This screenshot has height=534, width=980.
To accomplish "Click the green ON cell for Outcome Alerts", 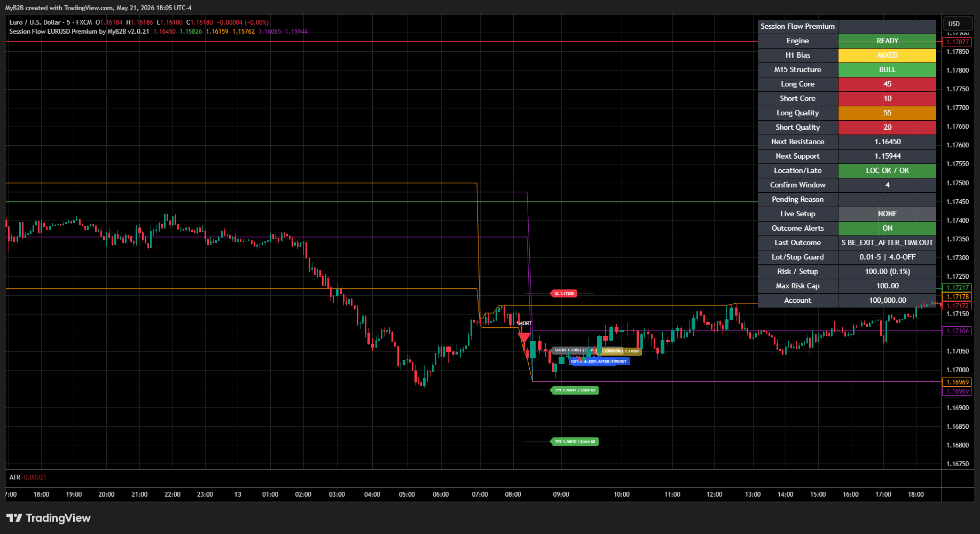I will click(887, 228).
